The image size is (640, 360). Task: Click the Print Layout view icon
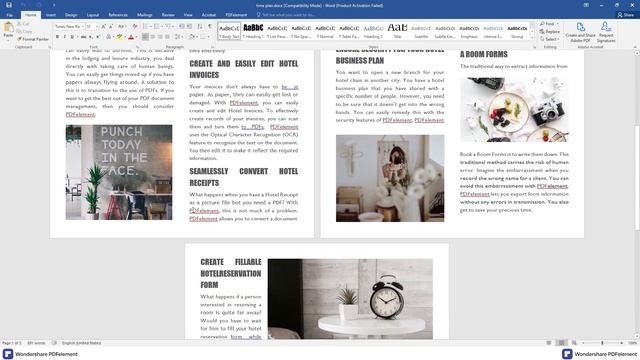(x=561, y=343)
